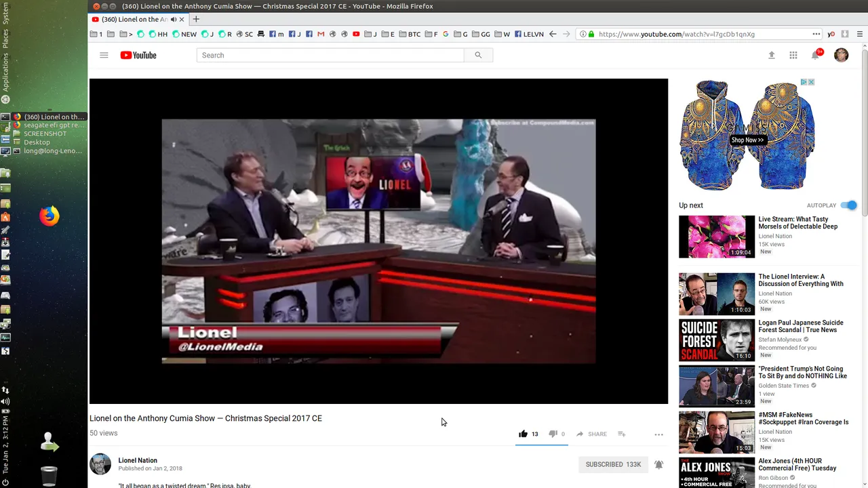This screenshot has height=488, width=868.
Task: Open the Firefox hamburger menu
Action: point(860,34)
